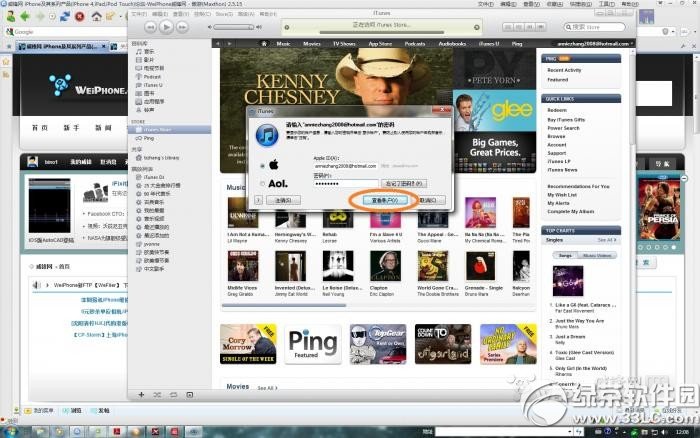The image size is (700, 438).
Task: Click the iTunes search store field
Action: (x=594, y=27)
